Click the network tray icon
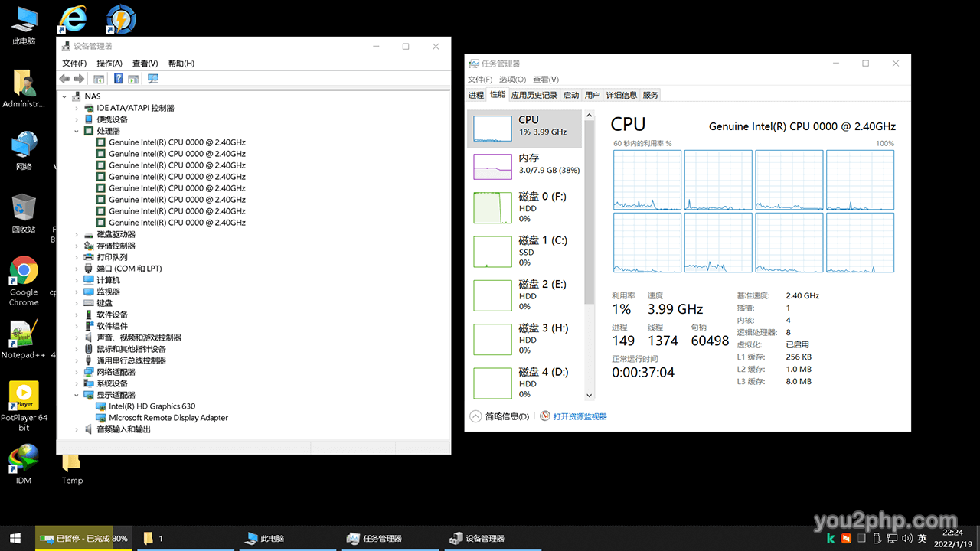This screenshot has height=551, width=980. (891, 539)
